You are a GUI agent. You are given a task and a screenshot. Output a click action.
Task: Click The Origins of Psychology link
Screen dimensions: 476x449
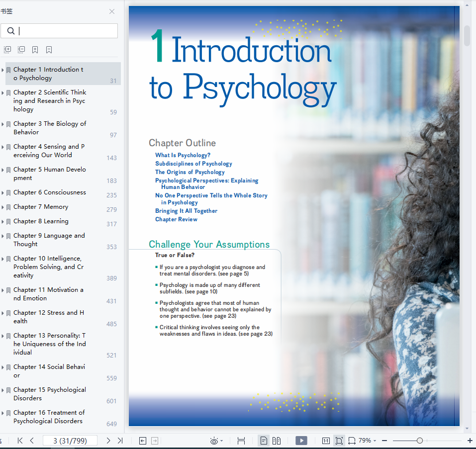pyautogui.click(x=190, y=172)
